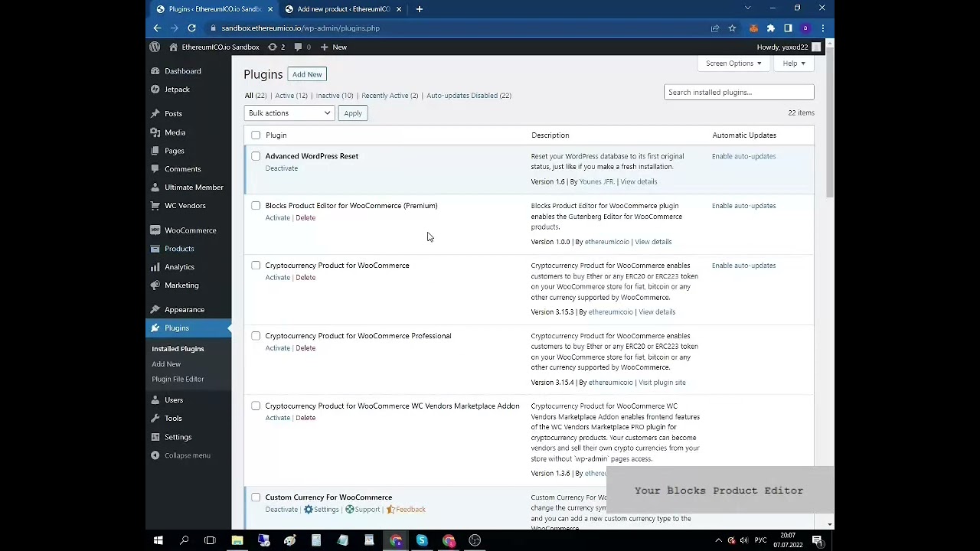Open Ultimate Member in the sidebar

click(x=194, y=187)
